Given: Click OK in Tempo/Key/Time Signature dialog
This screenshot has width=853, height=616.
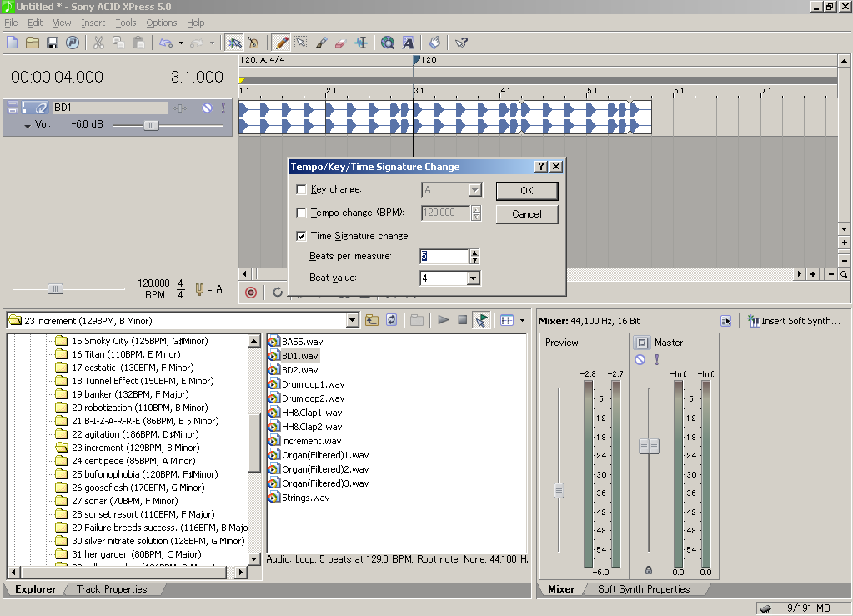Looking at the screenshot, I should (x=527, y=191).
